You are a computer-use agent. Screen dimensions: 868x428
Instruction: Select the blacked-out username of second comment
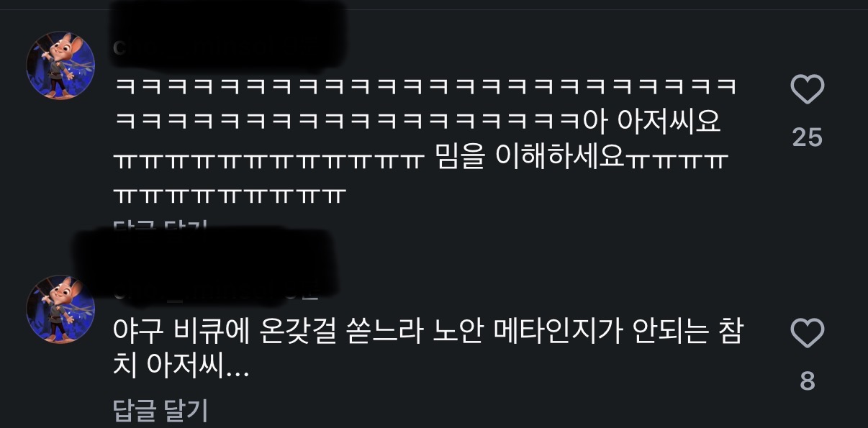204,262
